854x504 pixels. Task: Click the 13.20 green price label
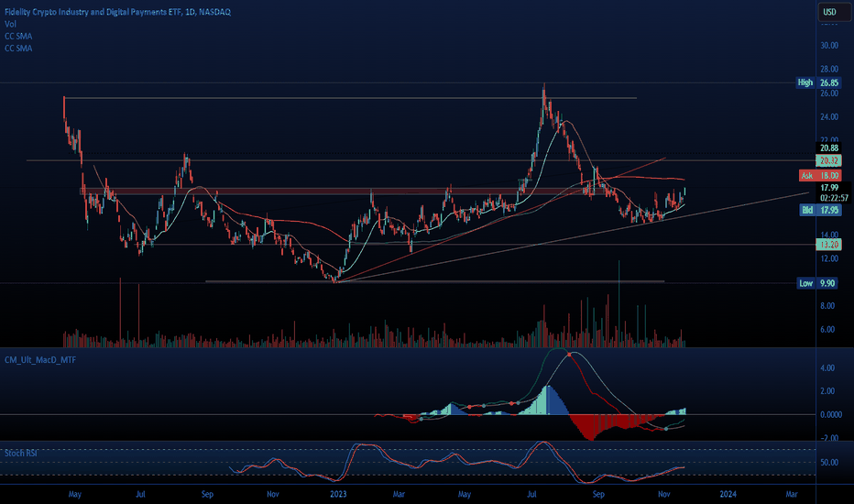pos(829,244)
